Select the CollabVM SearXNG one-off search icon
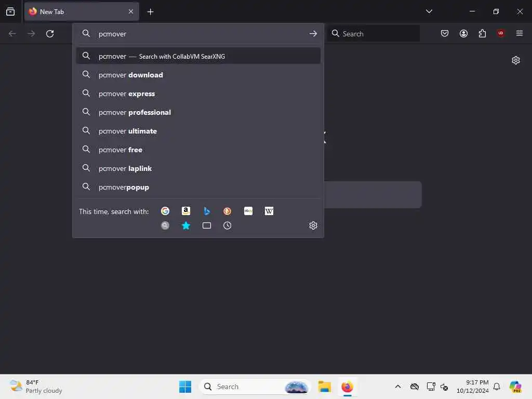 point(165,225)
